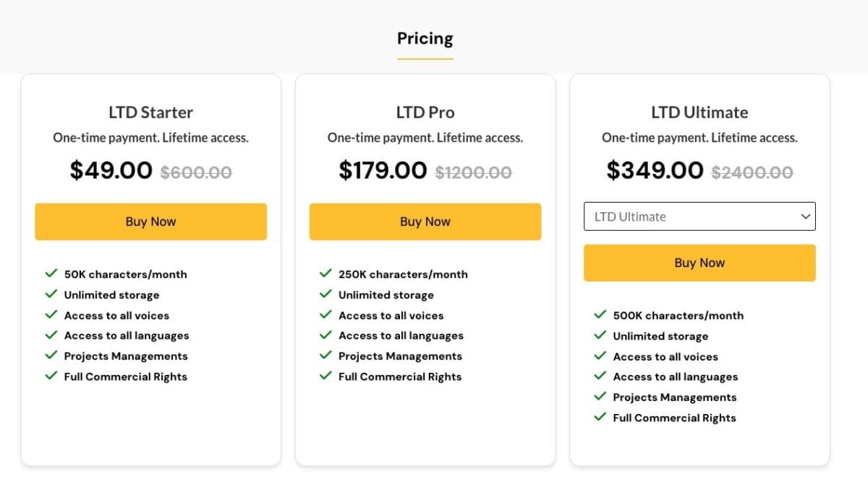868x482 pixels.
Task: Click the checkmark beside 500K characters/month
Action: pos(600,315)
